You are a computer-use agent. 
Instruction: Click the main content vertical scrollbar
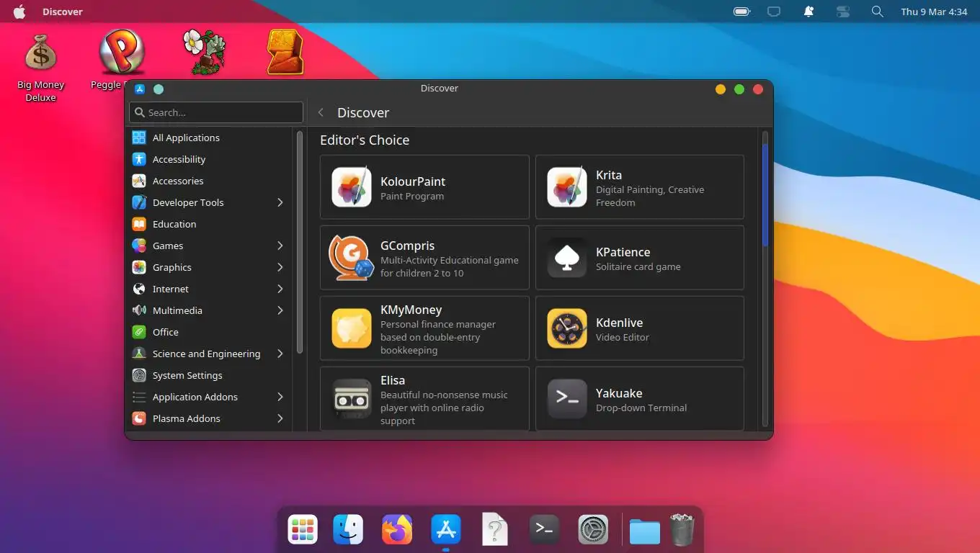[765, 194]
